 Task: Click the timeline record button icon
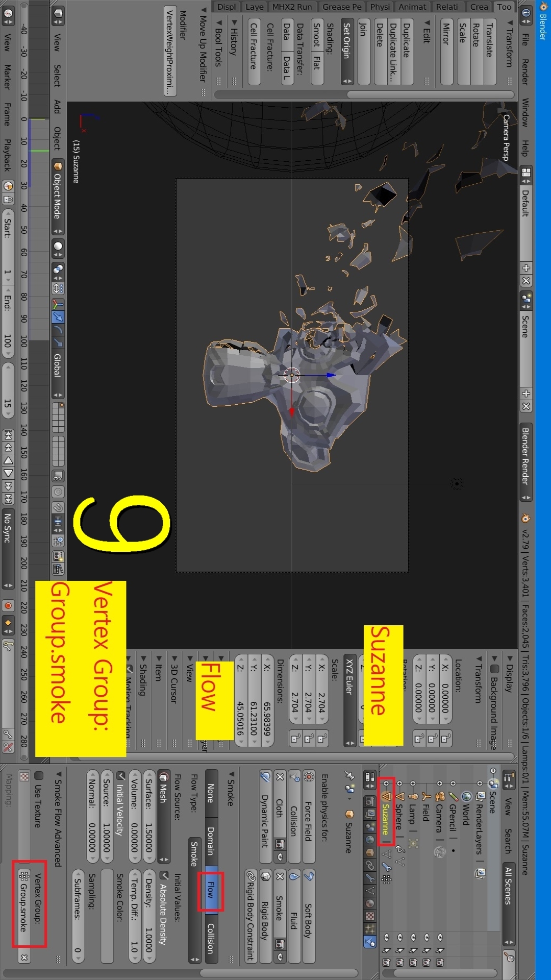click(x=8, y=605)
